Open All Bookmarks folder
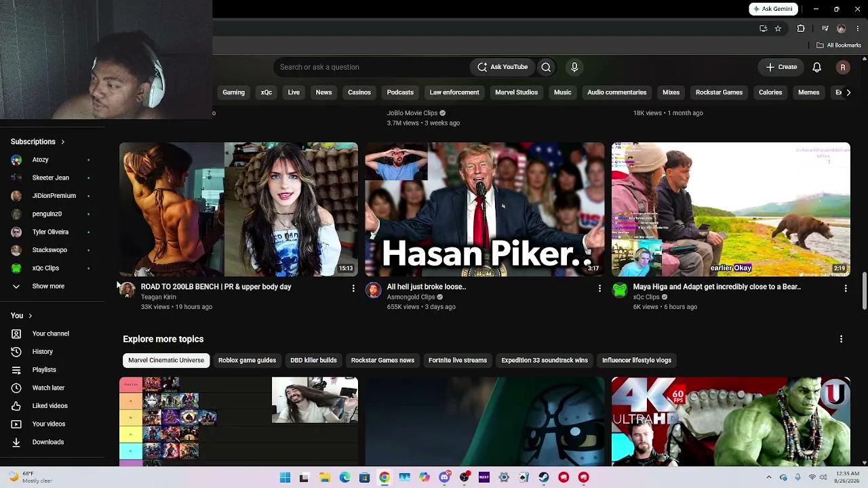The width and height of the screenshot is (868, 488). click(x=839, y=45)
